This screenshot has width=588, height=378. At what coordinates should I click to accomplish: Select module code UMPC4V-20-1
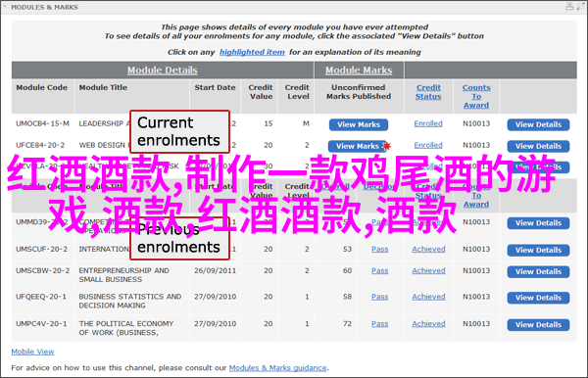pos(41,324)
